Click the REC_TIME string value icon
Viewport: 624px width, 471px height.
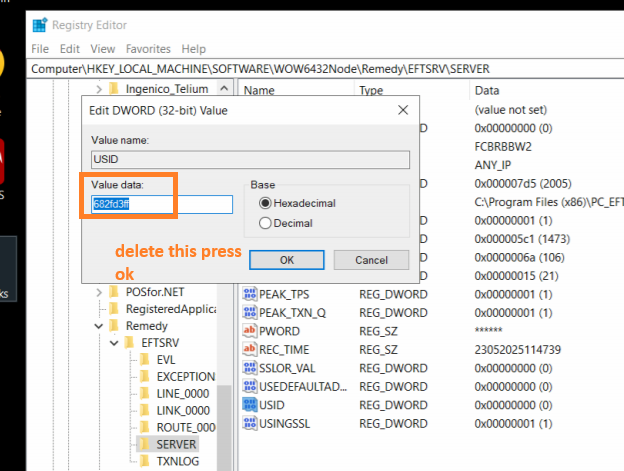(x=250, y=349)
